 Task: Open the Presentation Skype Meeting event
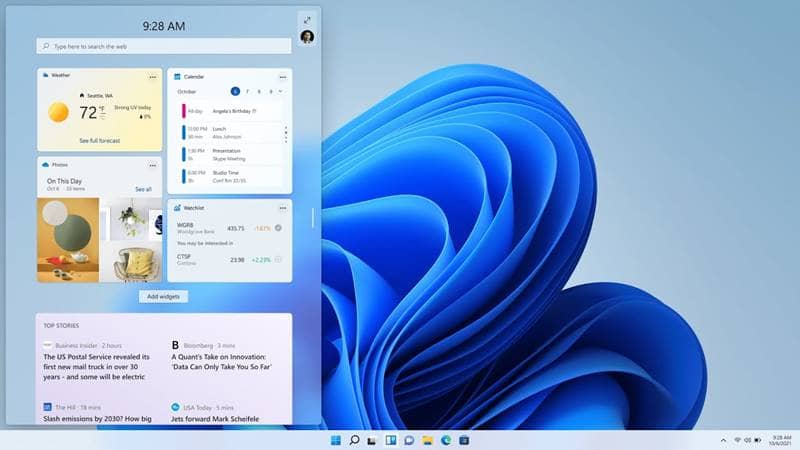point(231,155)
